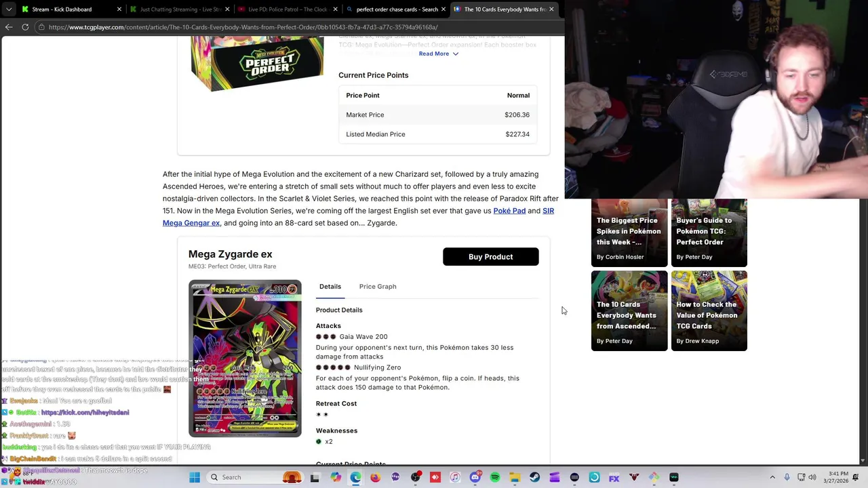Open Microsoft Edge in the taskbar
Viewport: 868px width, 488px height.
355,477
